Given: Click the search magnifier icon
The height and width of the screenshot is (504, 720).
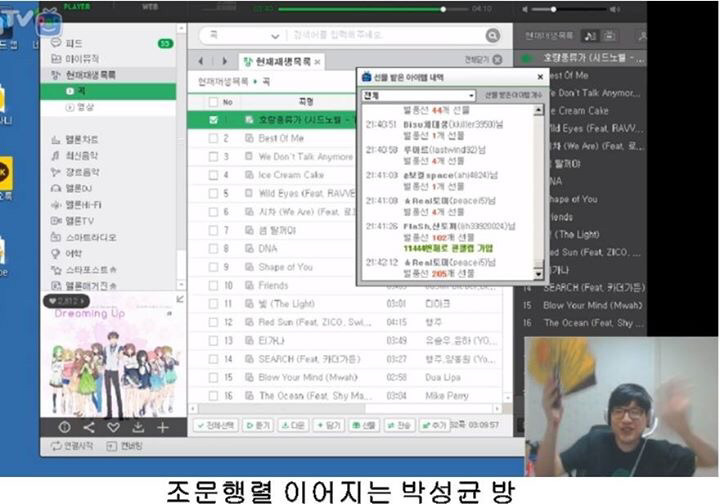Looking at the screenshot, I should (x=492, y=35).
